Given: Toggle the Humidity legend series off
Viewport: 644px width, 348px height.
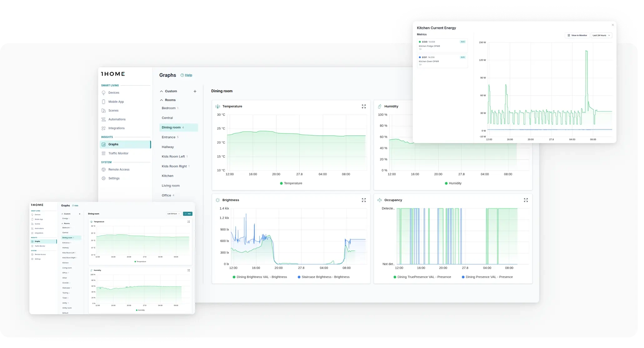Looking at the screenshot, I should click(x=453, y=183).
